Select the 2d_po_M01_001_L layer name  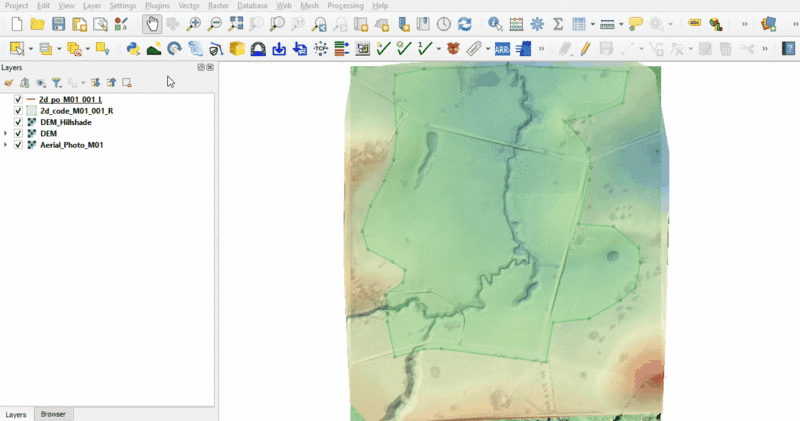[71, 100]
